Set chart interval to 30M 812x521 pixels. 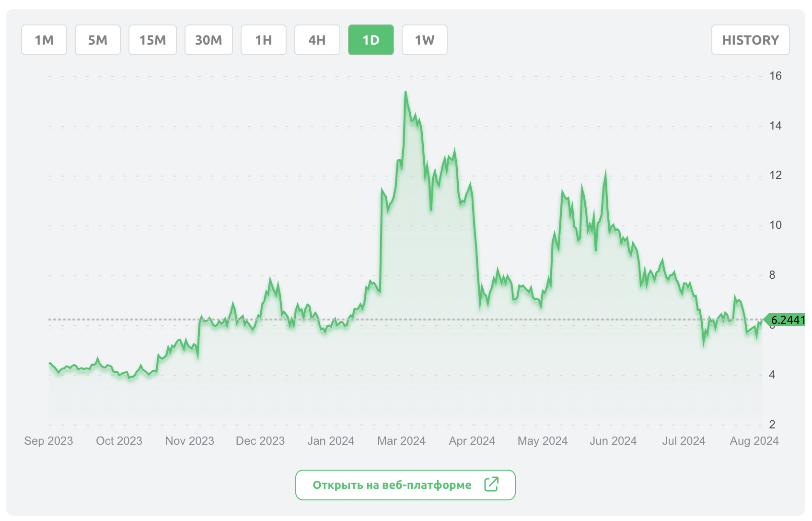[209, 40]
